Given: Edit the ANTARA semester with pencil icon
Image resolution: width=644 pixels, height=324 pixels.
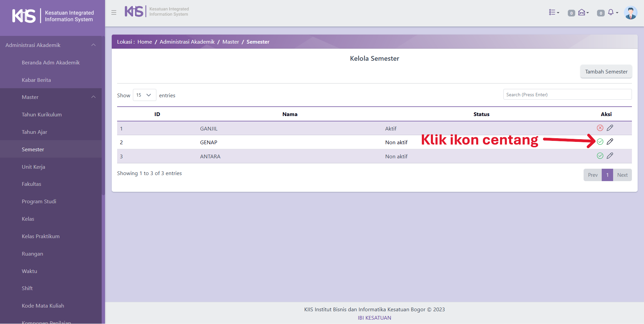Looking at the screenshot, I should click(x=610, y=156).
